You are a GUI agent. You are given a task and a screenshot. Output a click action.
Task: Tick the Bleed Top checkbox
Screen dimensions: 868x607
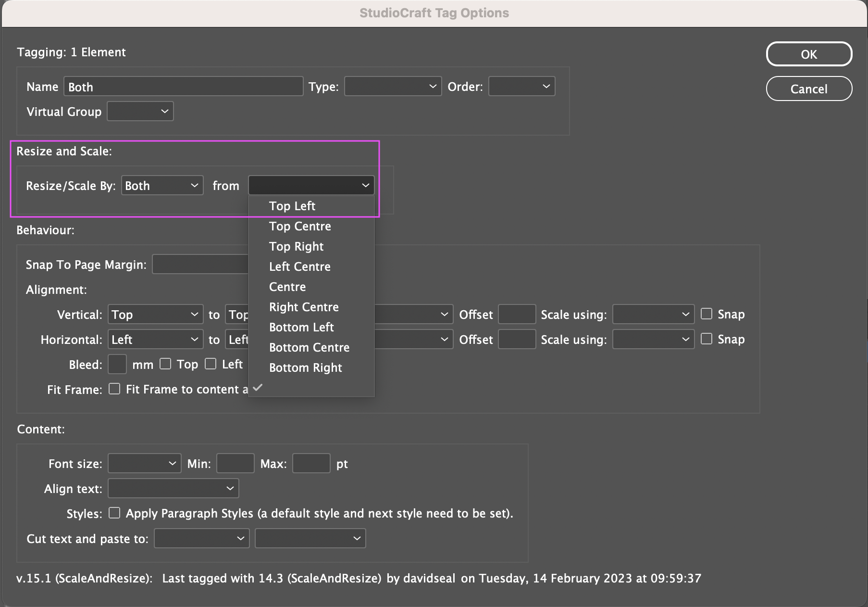point(165,364)
